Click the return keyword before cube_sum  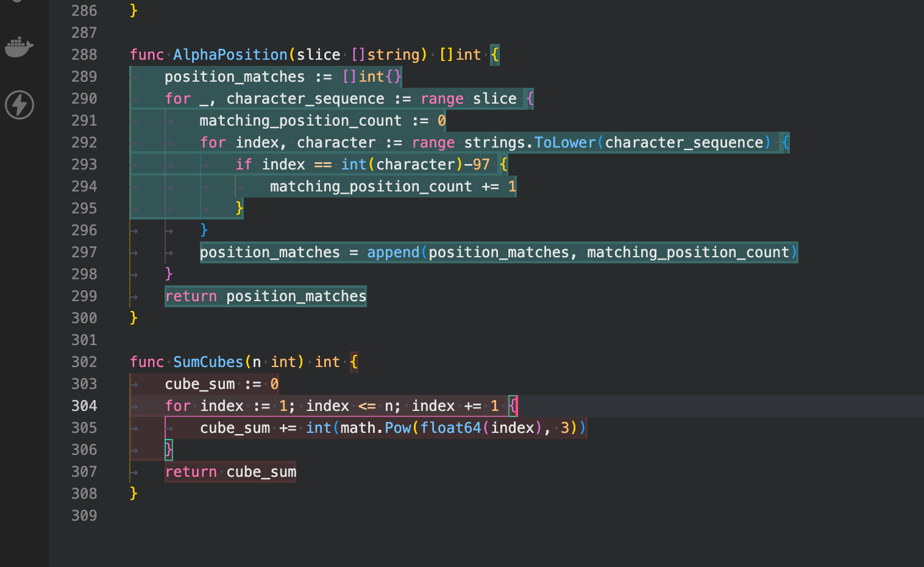pyautogui.click(x=191, y=472)
